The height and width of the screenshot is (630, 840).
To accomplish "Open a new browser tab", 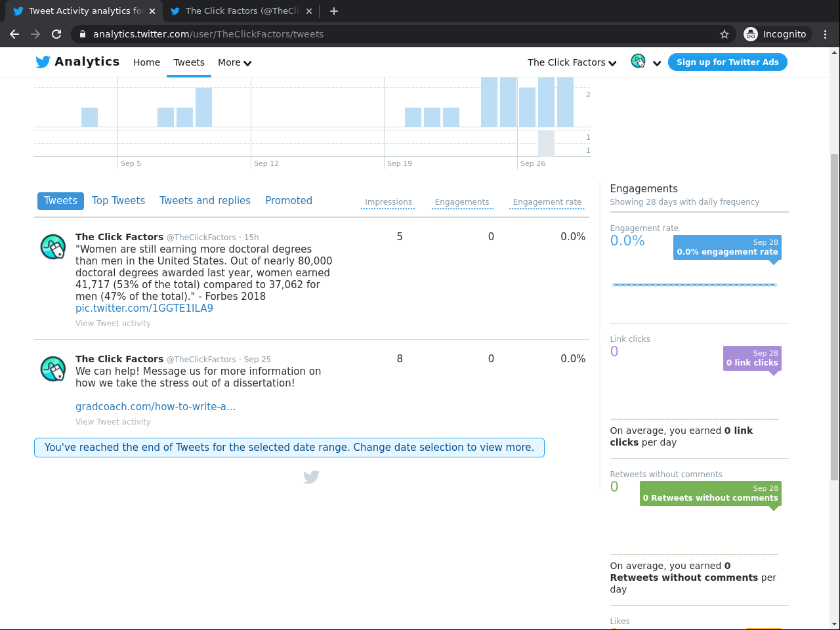I will (334, 11).
